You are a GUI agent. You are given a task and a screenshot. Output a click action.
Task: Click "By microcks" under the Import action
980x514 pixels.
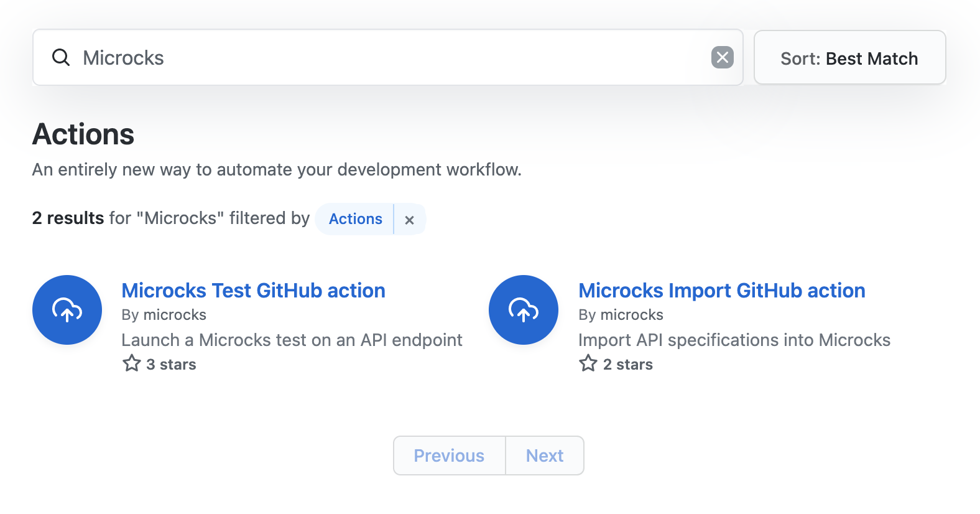(621, 315)
